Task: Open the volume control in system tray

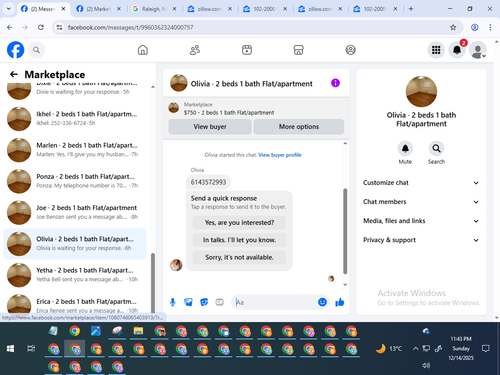Action: tap(426, 365)
